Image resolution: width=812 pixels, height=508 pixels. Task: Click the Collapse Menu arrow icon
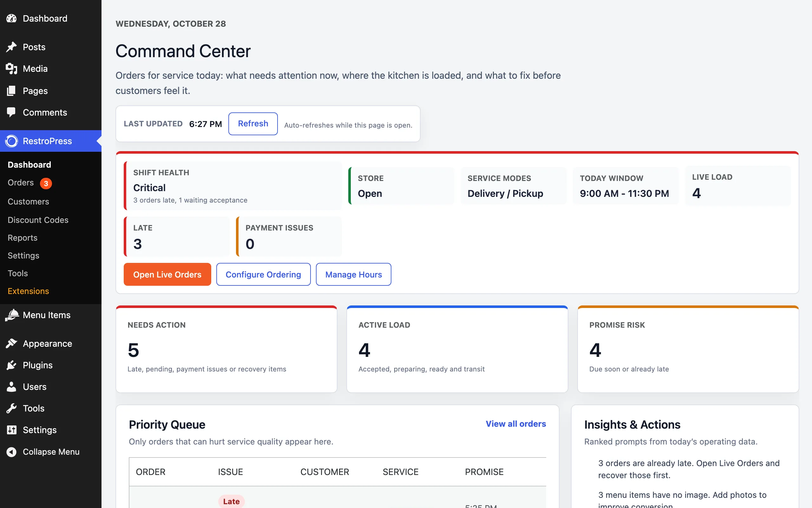tap(11, 452)
